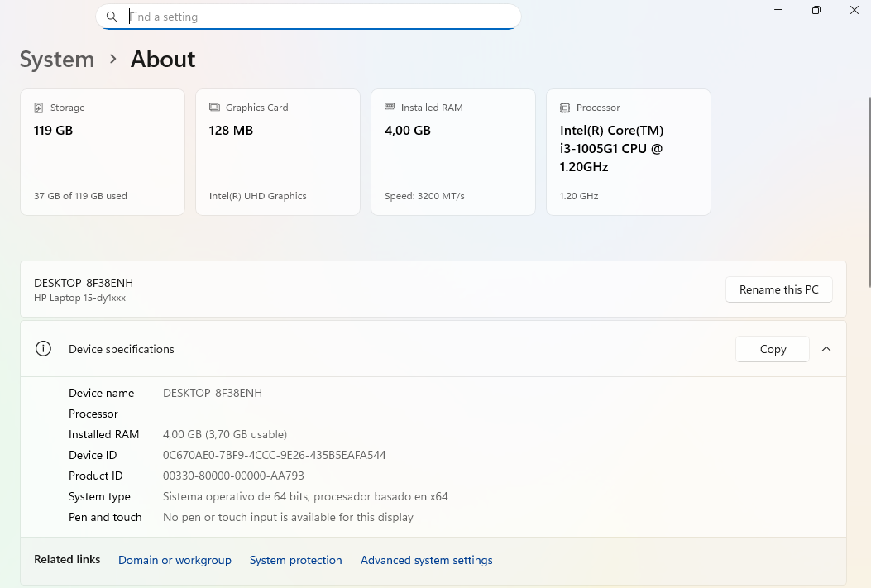Screen dimensions: 871x588
Task: Click the Storage drive icon
Action: point(39,108)
